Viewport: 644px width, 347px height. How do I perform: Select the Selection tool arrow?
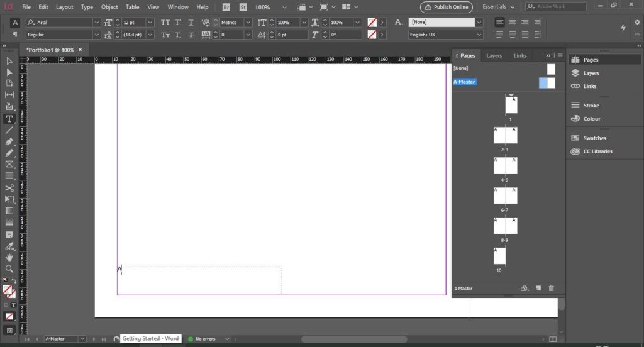9,61
